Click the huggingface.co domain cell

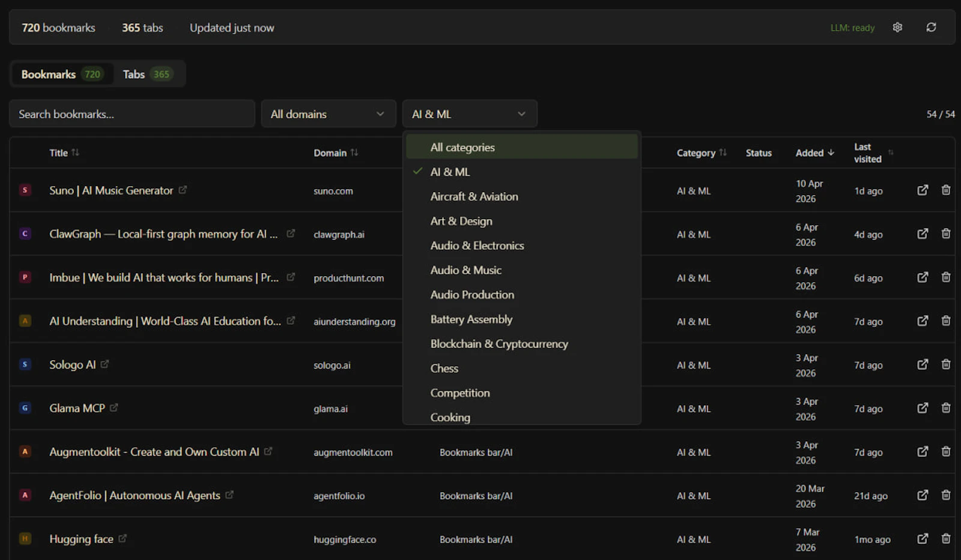tap(345, 540)
